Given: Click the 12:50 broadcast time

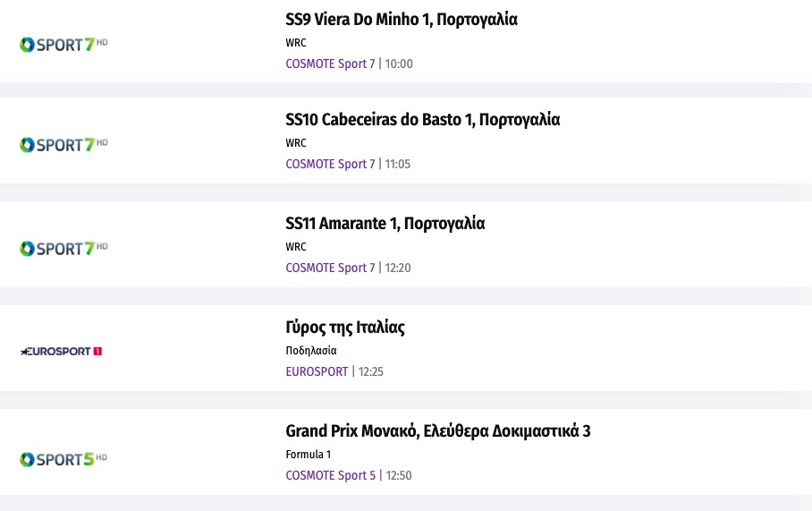Looking at the screenshot, I should tap(398, 475).
